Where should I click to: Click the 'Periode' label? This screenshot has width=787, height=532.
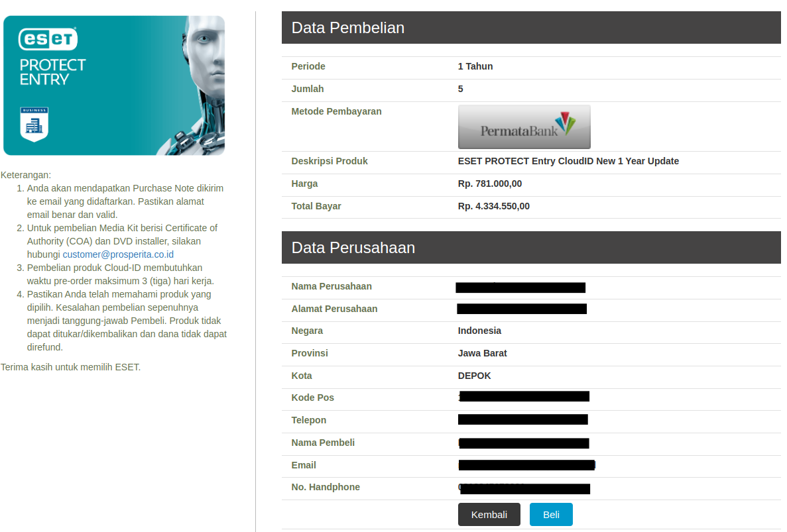(308, 66)
